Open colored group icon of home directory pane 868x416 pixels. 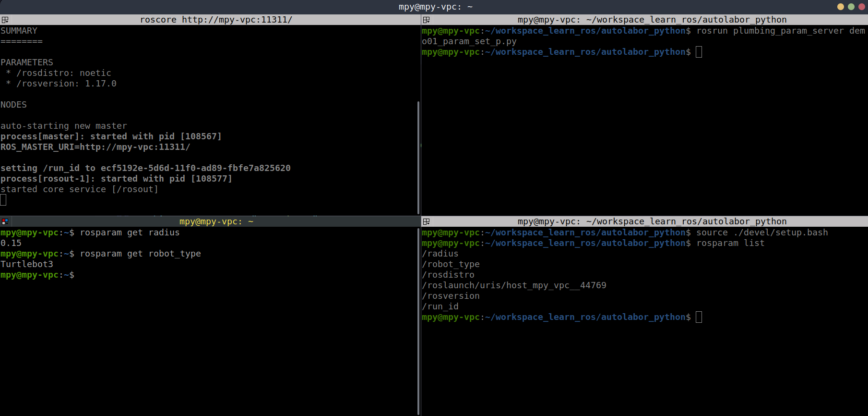[5, 221]
